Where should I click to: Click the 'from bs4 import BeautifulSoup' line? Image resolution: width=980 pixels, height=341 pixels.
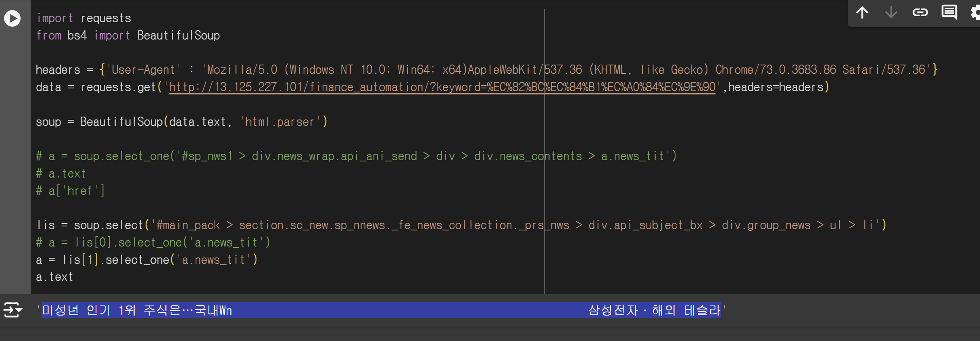128,36
